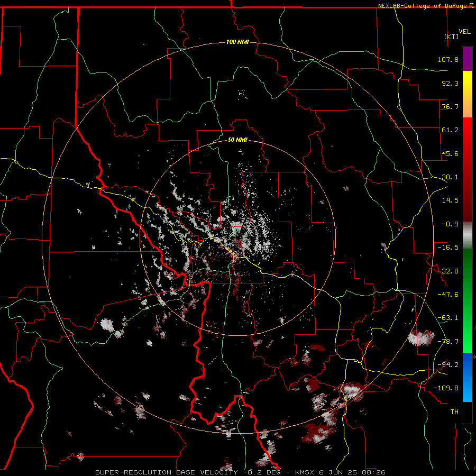Screen dimensions: 476x476
Task: Click the -32.0 velocity scale value
Action: 448,271
